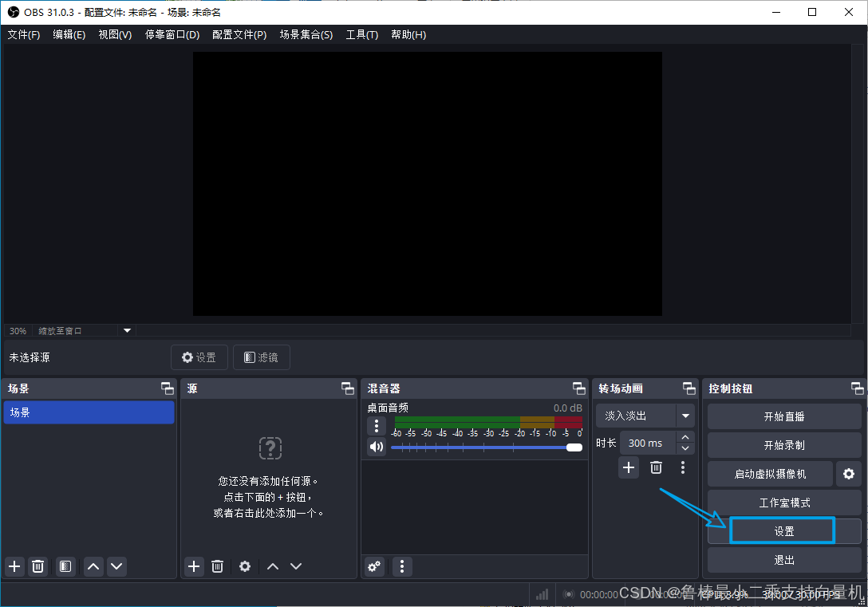Click the empty sources question-mark placeholder
868x607 pixels.
point(270,447)
